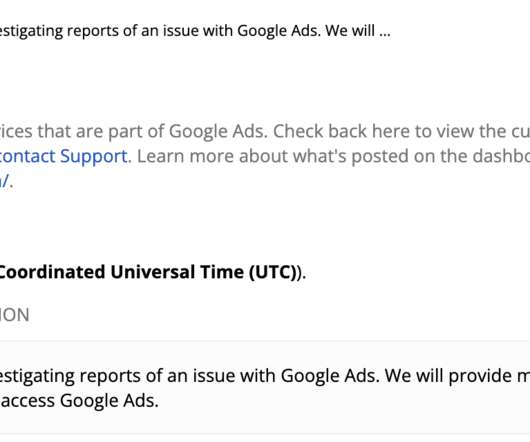Follow the blue URL link ending in a slash
The width and height of the screenshot is (530, 442).
tap(4, 182)
